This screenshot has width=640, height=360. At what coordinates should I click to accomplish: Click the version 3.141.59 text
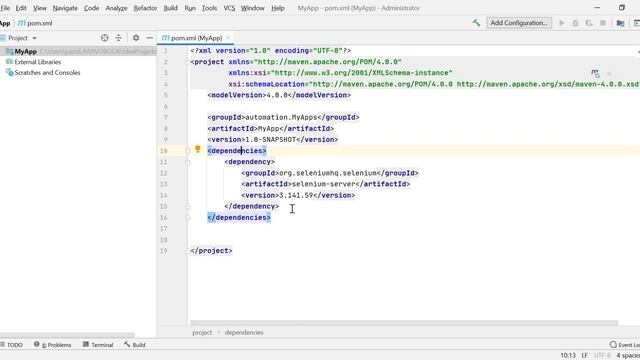point(296,196)
